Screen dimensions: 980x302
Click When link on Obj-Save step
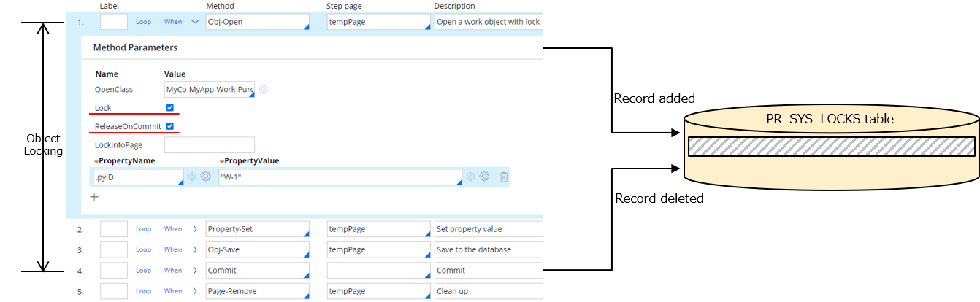[173, 249]
